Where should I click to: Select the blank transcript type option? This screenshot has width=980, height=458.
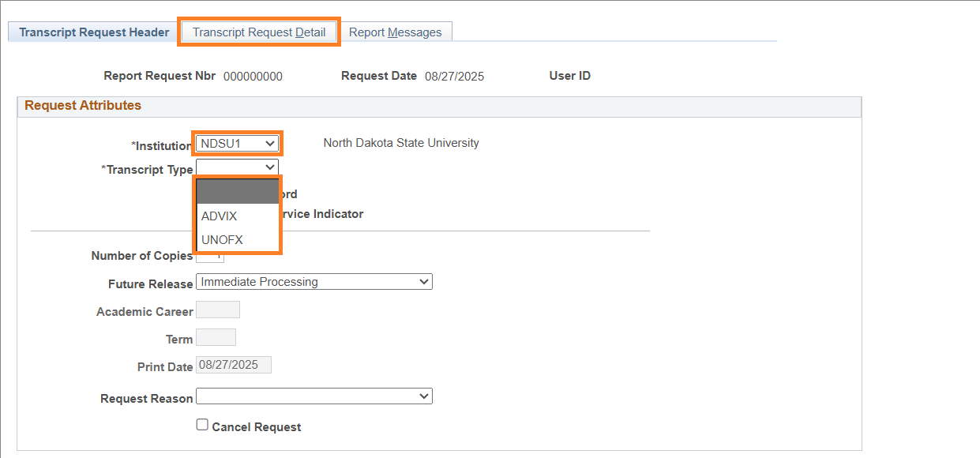coord(237,191)
